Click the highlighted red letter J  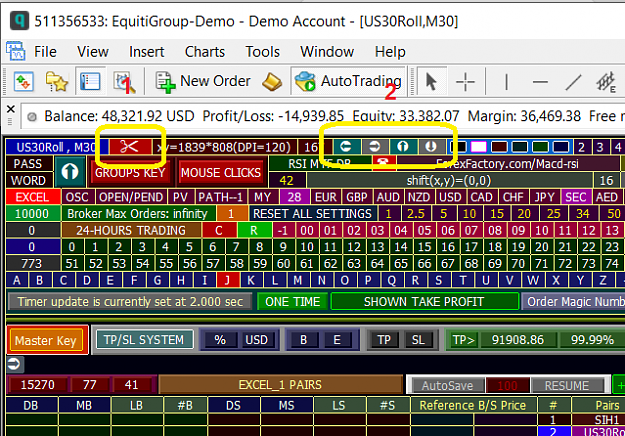tap(228, 280)
